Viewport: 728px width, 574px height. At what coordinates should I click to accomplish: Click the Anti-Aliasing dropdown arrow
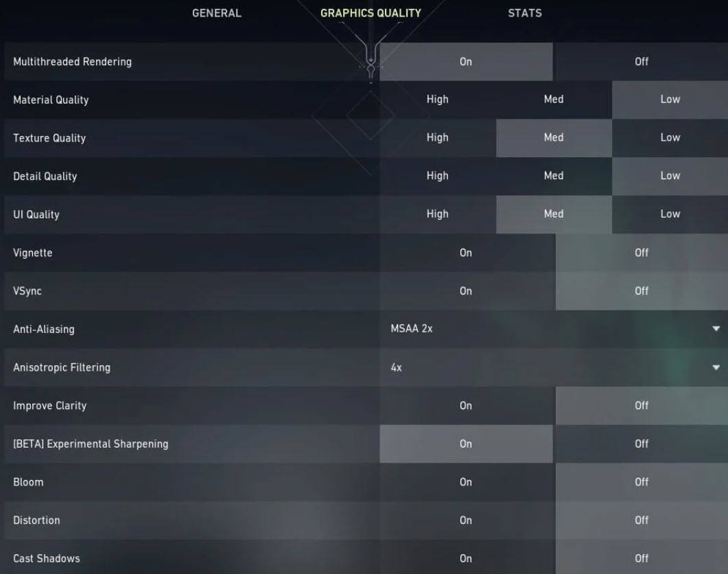pyautogui.click(x=716, y=329)
